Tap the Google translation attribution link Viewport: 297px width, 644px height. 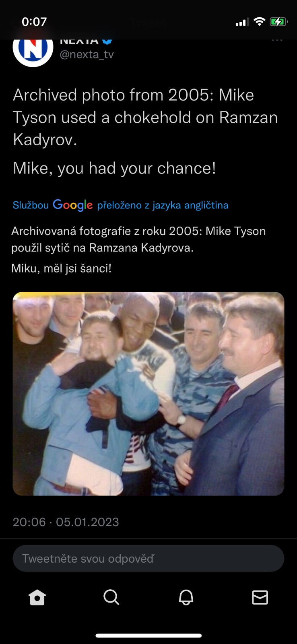(120, 205)
